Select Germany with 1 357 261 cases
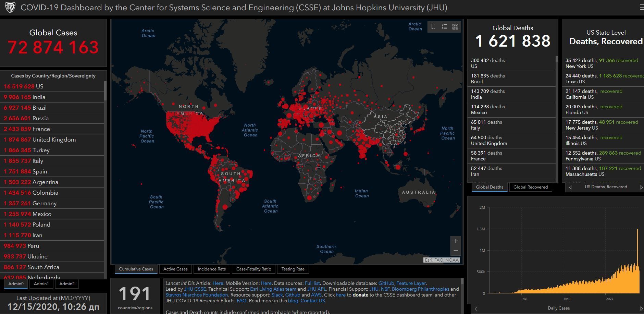 52,203
